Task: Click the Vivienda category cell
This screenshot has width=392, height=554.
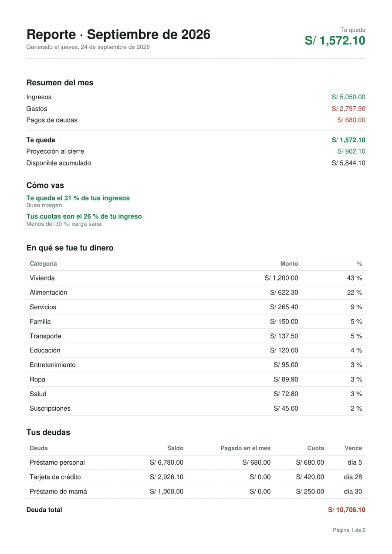Action: (x=42, y=278)
